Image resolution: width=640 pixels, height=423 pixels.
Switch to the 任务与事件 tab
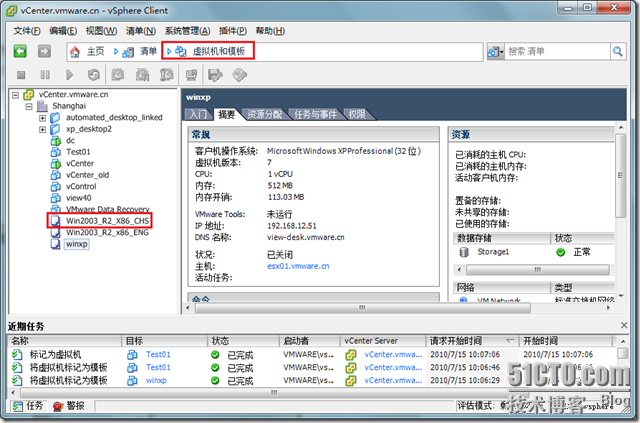click(x=315, y=114)
